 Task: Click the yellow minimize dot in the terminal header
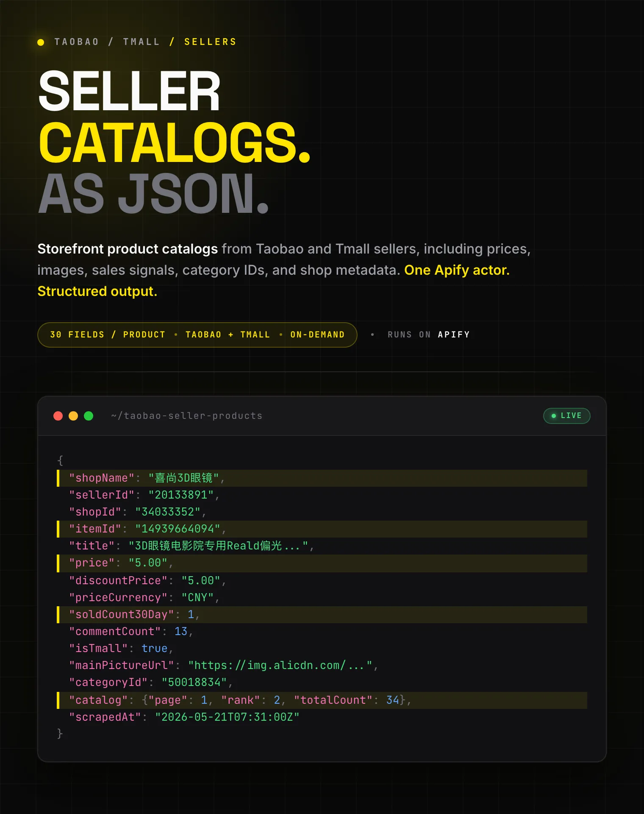coord(73,416)
